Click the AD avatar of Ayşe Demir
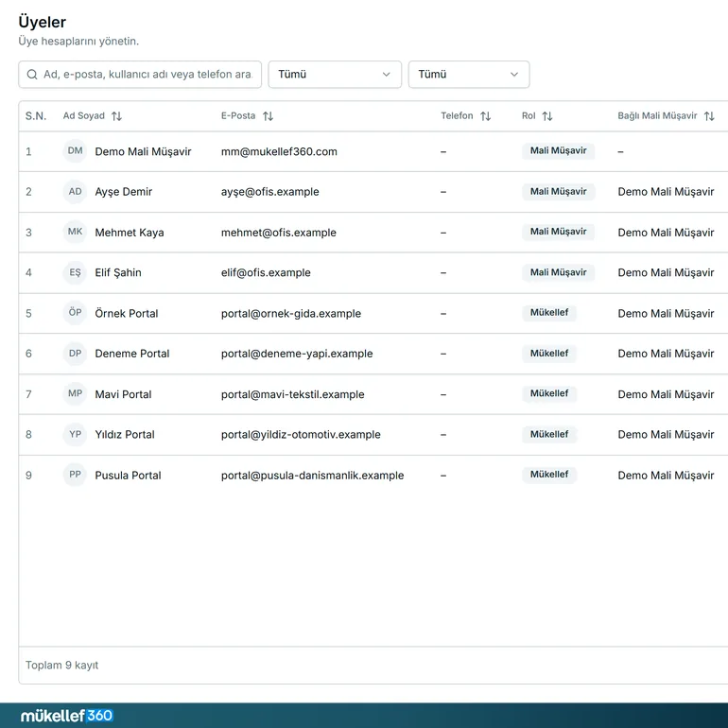 pos(75,192)
